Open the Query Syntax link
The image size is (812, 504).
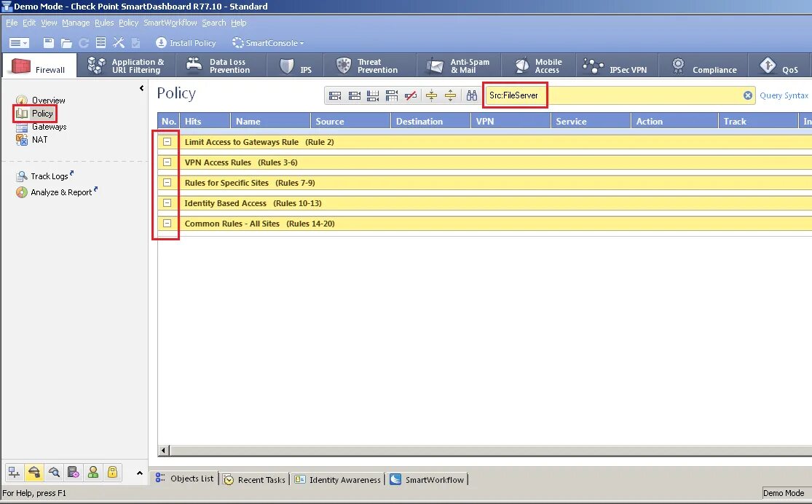(784, 95)
